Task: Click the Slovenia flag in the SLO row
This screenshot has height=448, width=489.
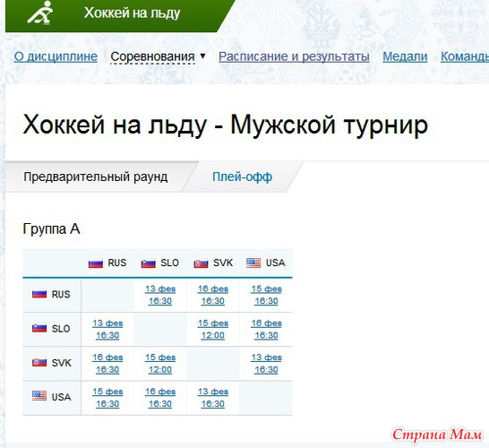Action: 39,329
